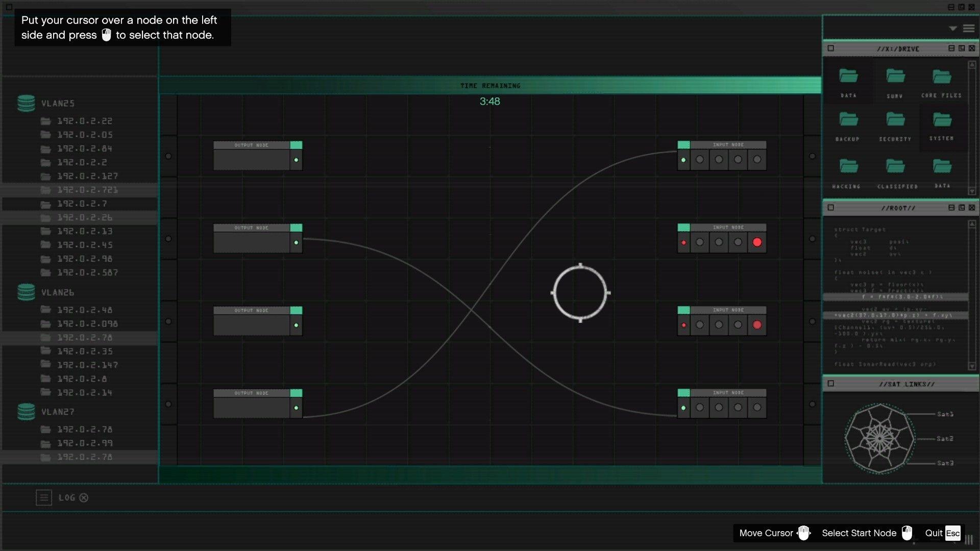
Task: Open the CORE FILES folder
Action: pyautogui.click(x=942, y=77)
